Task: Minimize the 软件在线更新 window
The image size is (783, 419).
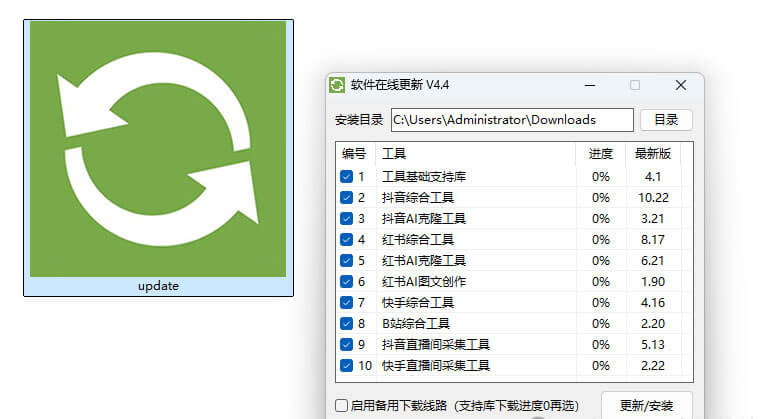Action: 590,85
